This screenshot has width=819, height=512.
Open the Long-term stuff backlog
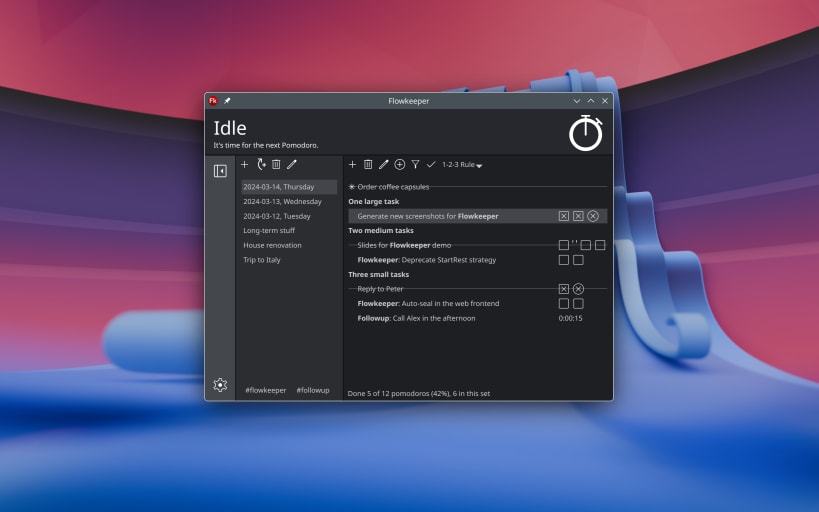coord(289,230)
